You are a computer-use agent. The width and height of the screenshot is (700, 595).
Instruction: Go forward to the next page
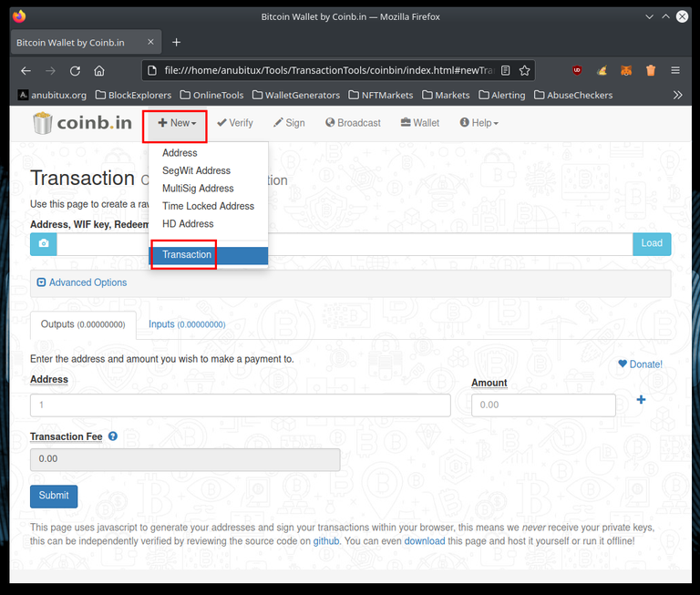(x=50, y=70)
